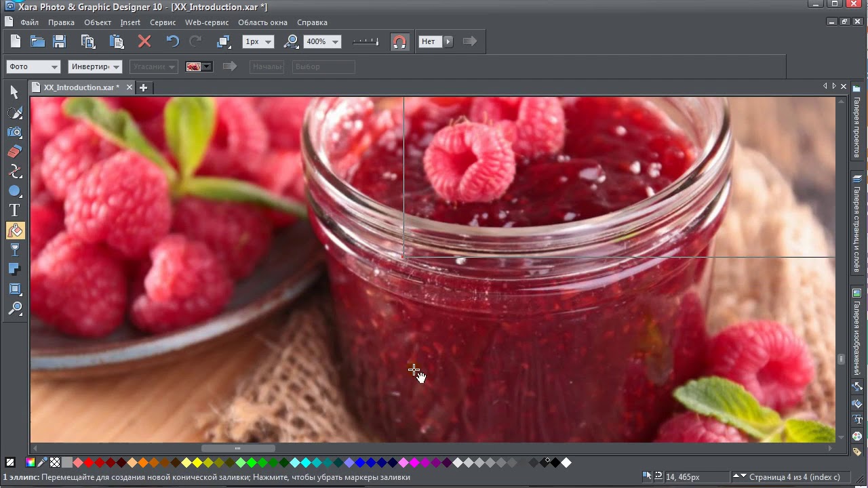This screenshot has width=868, height=488.
Task: Open a file using the folder icon
Action: 37,41
